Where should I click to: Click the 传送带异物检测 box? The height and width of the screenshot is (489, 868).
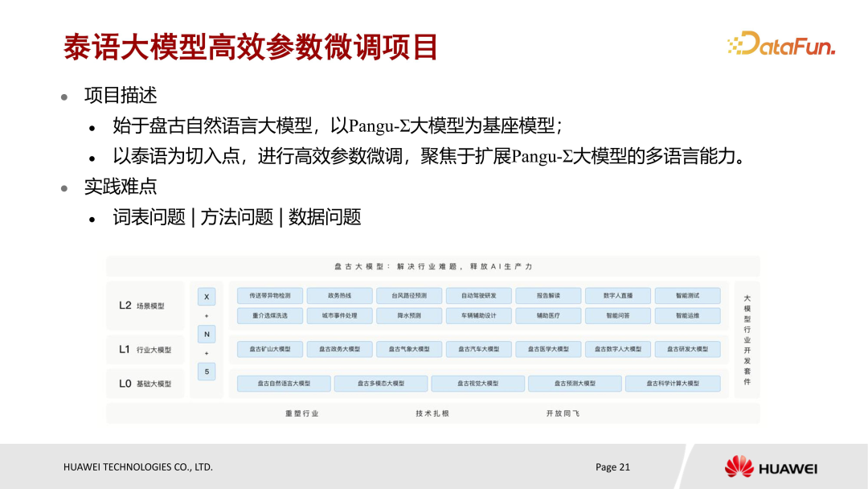point(269,296)
